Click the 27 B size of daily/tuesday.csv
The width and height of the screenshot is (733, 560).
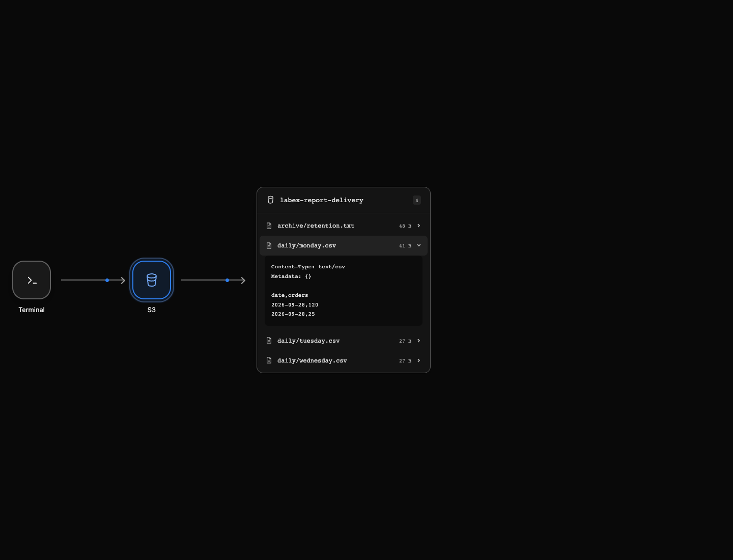point(405,341)
